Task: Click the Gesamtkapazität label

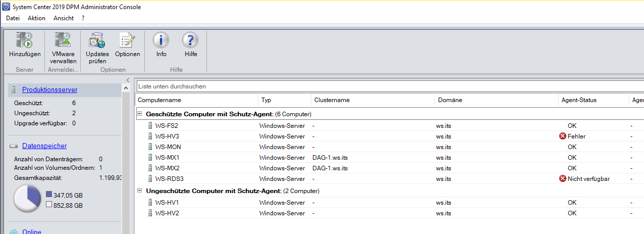Action: click(x=38, y=178)
